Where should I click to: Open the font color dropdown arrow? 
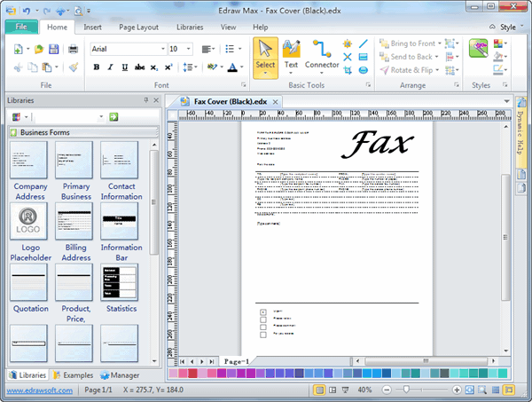(x=241, y=67)
